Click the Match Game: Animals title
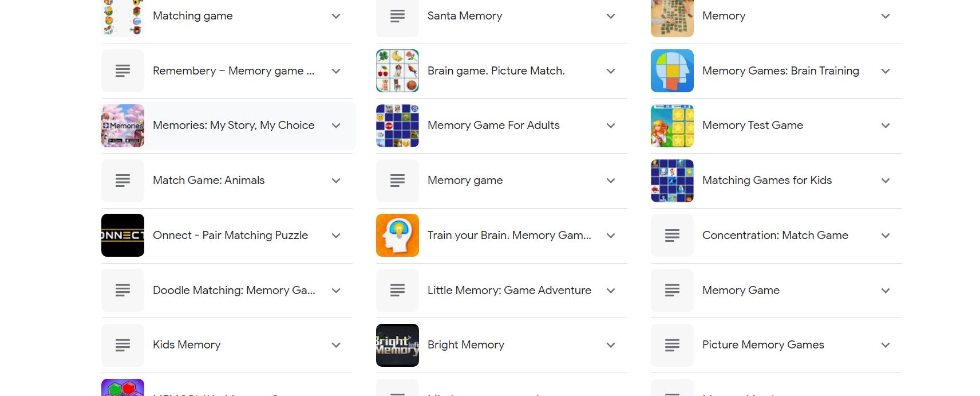 (x=208, y=181)
